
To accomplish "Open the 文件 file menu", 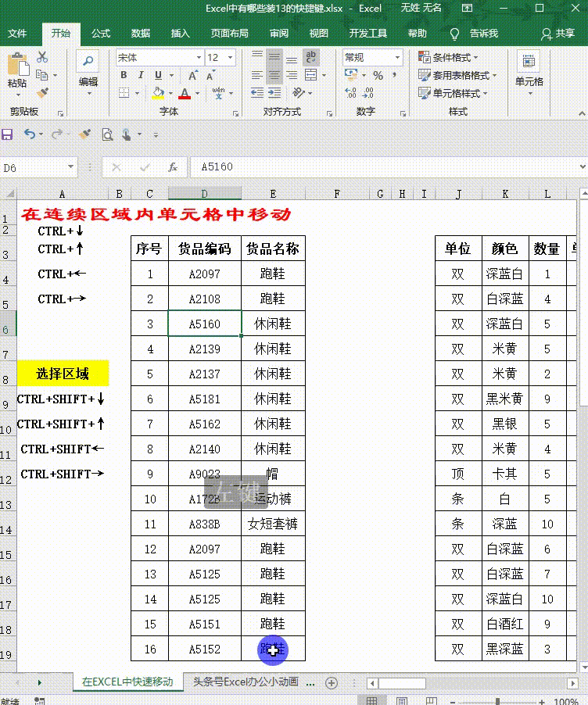I will click(17, 34).
